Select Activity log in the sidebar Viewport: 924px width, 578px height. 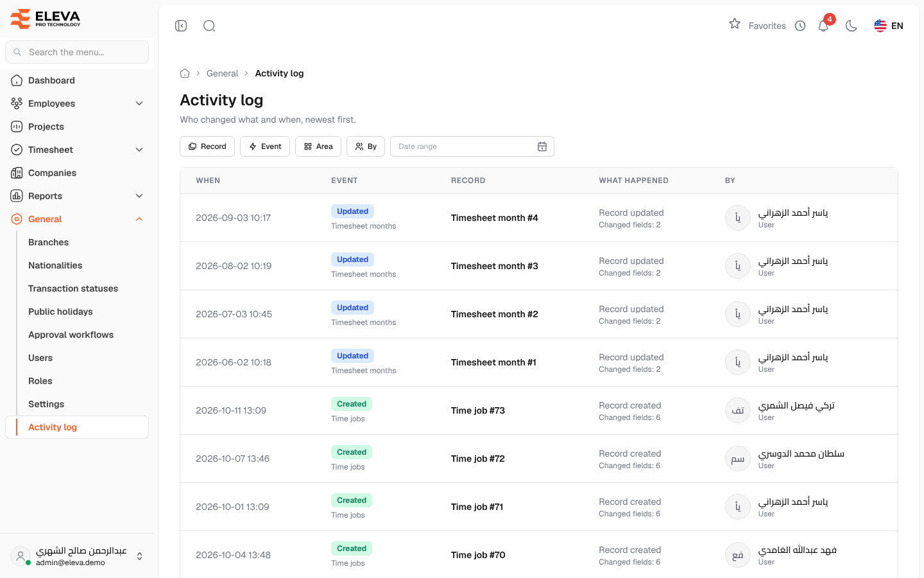tap(77, 427)
